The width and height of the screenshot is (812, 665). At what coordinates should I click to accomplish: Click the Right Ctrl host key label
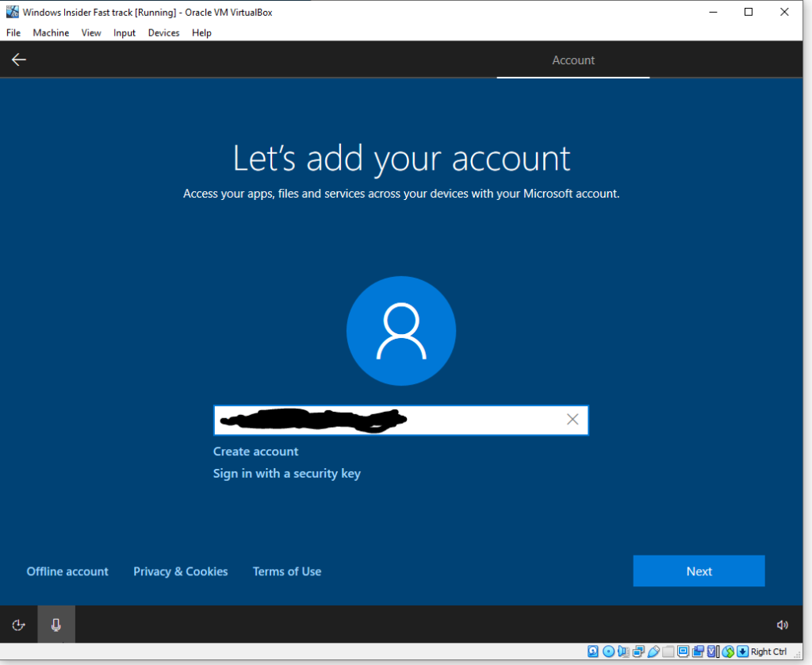click(x=768, y=652)
